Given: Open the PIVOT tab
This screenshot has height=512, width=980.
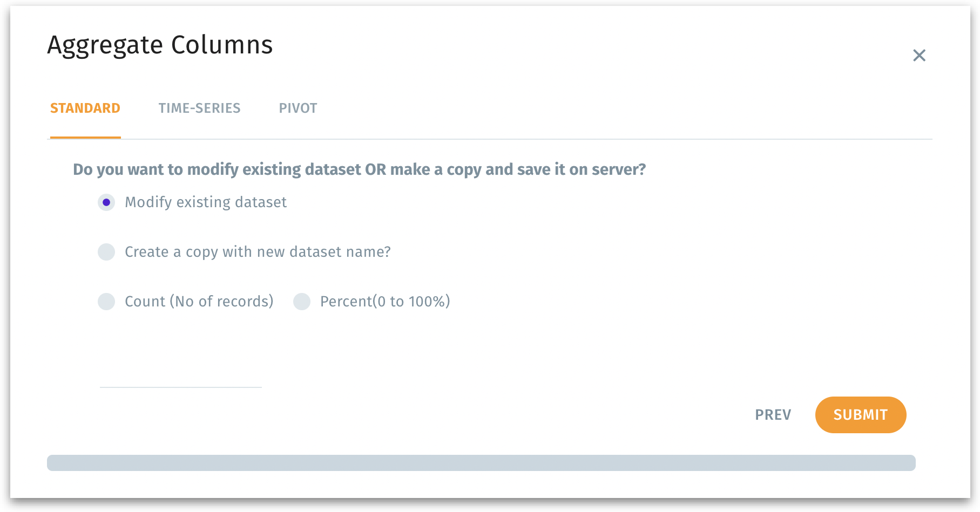Looking at the screenshot, I should [x=298, y=108].
